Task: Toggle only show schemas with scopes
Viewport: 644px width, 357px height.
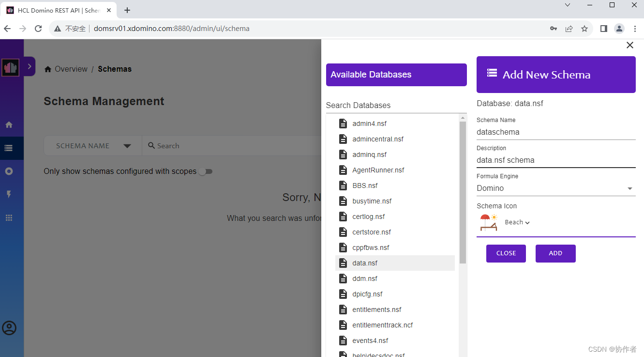Action: coord(205,171)
